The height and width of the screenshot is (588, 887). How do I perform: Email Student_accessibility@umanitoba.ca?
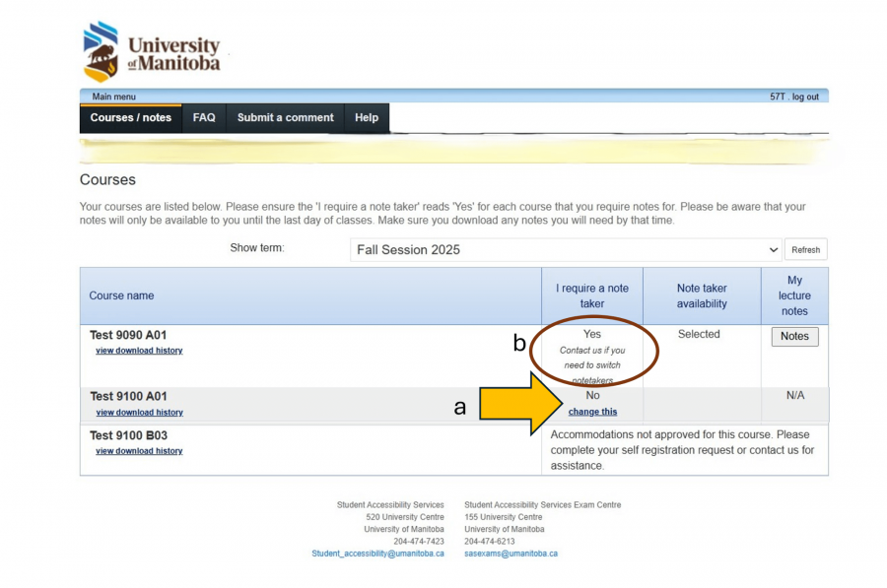coord(377,554)
